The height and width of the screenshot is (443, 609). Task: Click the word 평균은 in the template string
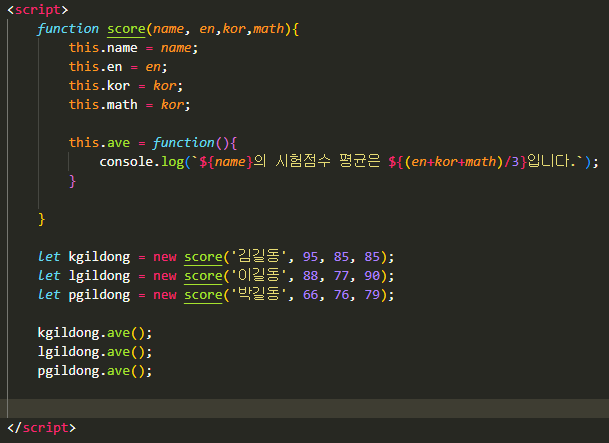360,161
